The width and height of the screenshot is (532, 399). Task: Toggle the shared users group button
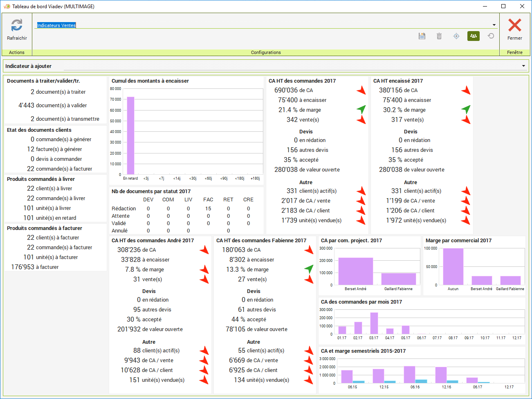point(474,36)
